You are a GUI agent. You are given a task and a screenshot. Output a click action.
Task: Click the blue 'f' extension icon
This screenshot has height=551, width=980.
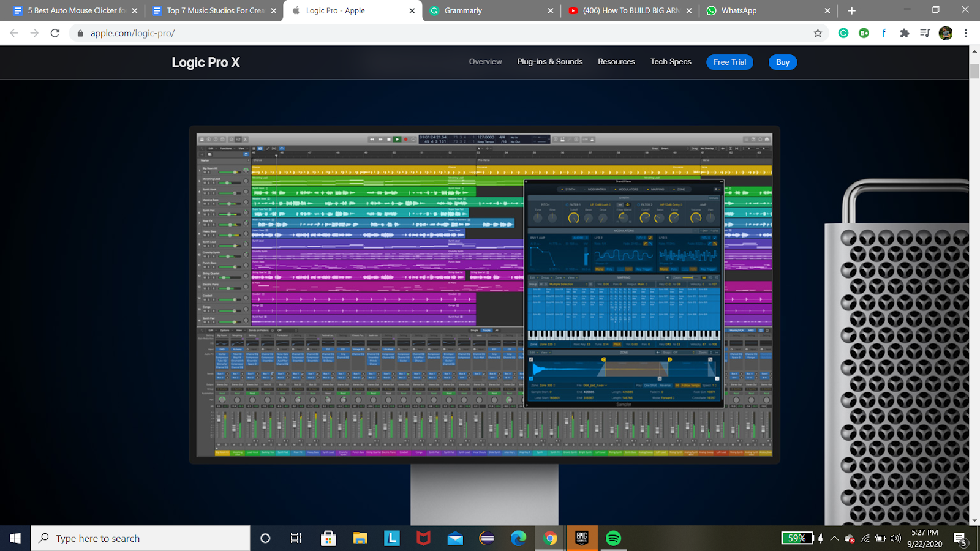click(x=884, y=33)
